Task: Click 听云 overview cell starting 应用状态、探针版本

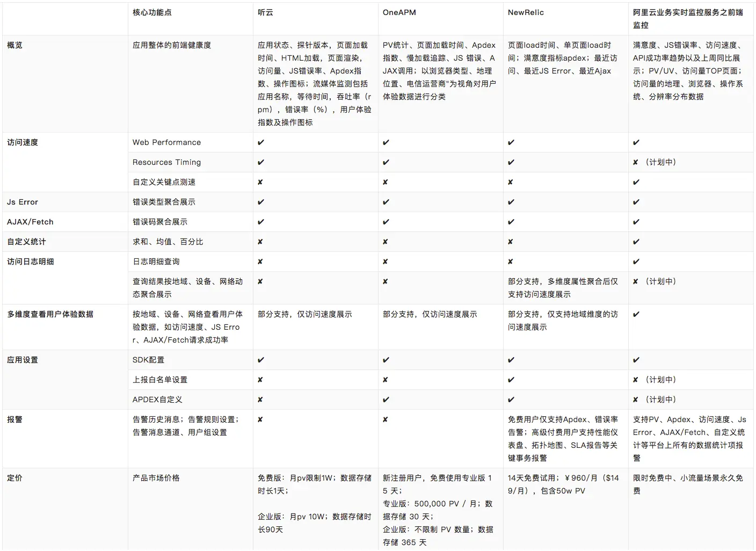Action: point(315,84)
